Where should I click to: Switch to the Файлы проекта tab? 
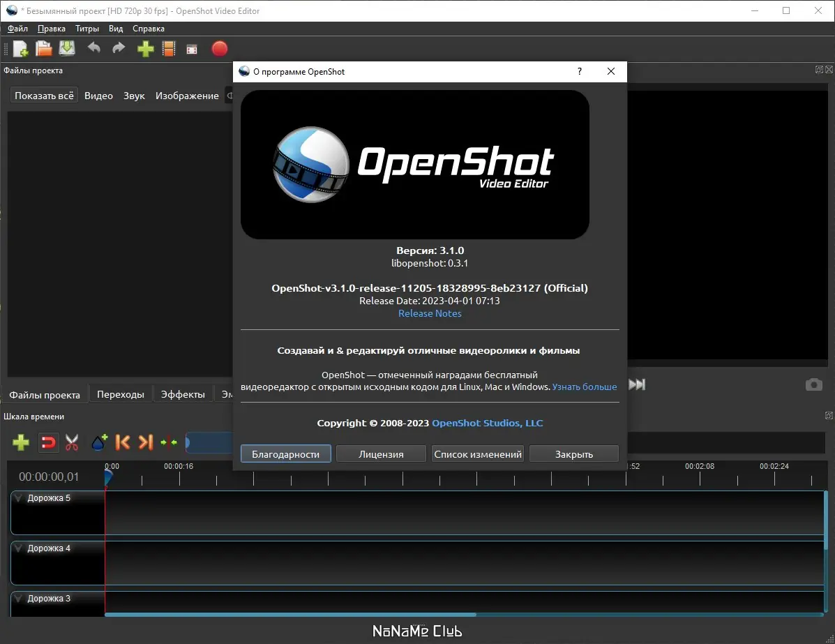pos(45,395)
